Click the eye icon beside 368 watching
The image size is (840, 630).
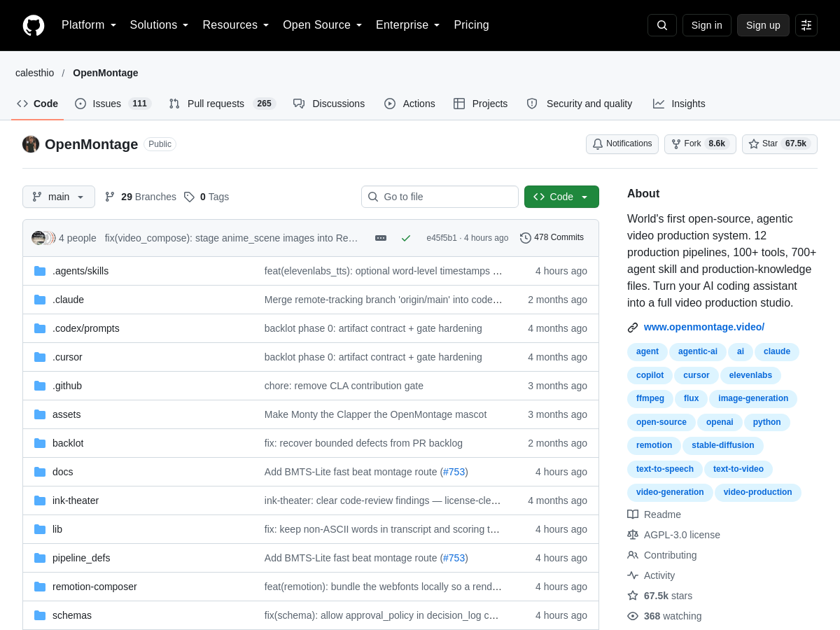coord(633,616)
